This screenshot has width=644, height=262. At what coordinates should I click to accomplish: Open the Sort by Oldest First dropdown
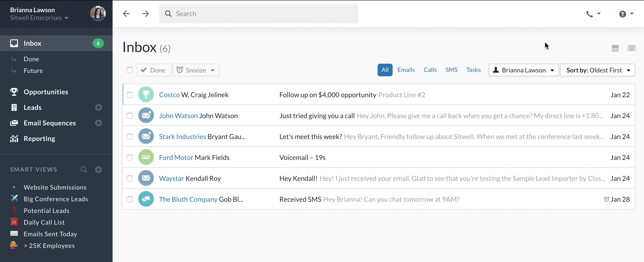point(597,70)
